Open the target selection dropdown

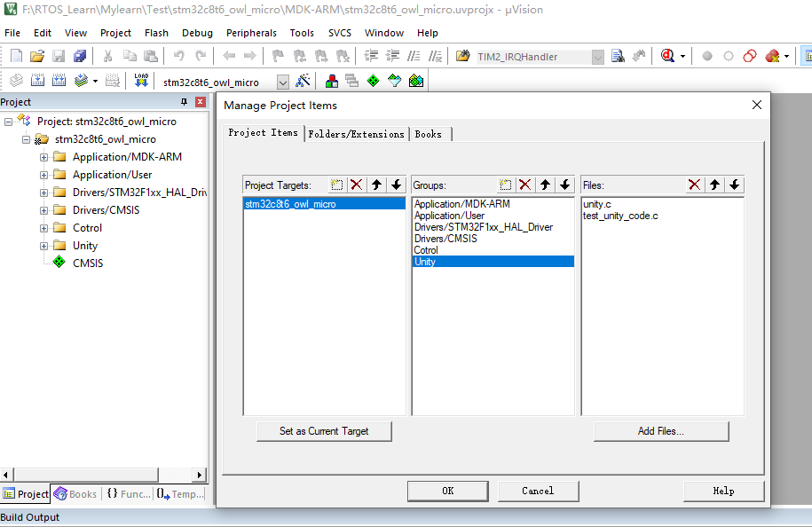[x=282, y=81]
